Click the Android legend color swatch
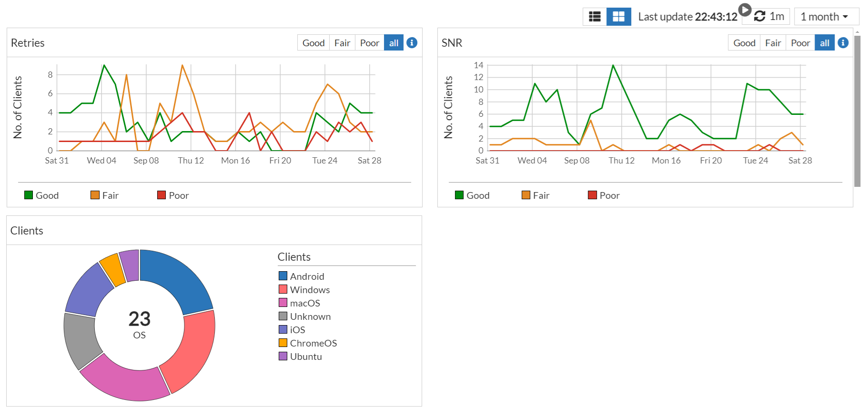This screenshot has width=868, height=408. click(283, 276)
